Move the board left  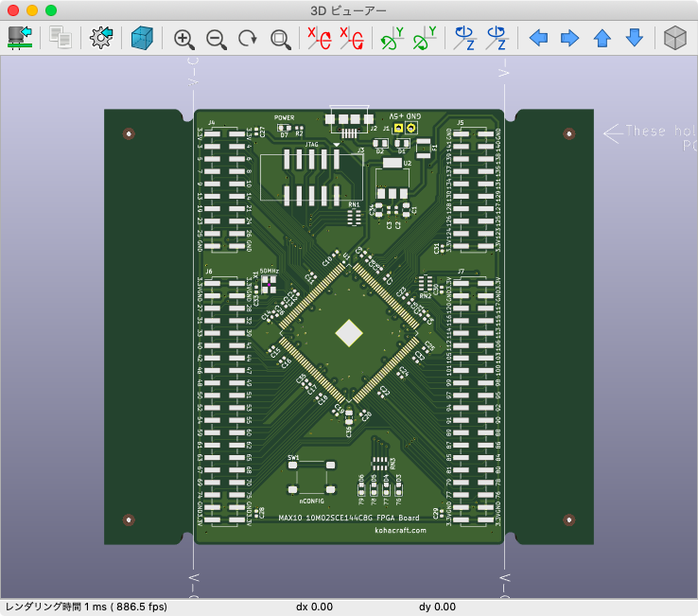[538, 38]
